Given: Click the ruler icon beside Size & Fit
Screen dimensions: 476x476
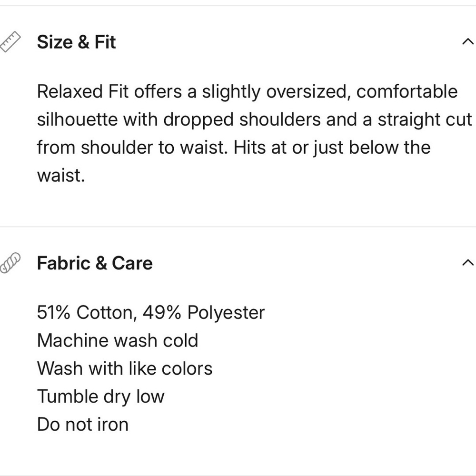Looking at the screenshot, I should coord(10,42).
